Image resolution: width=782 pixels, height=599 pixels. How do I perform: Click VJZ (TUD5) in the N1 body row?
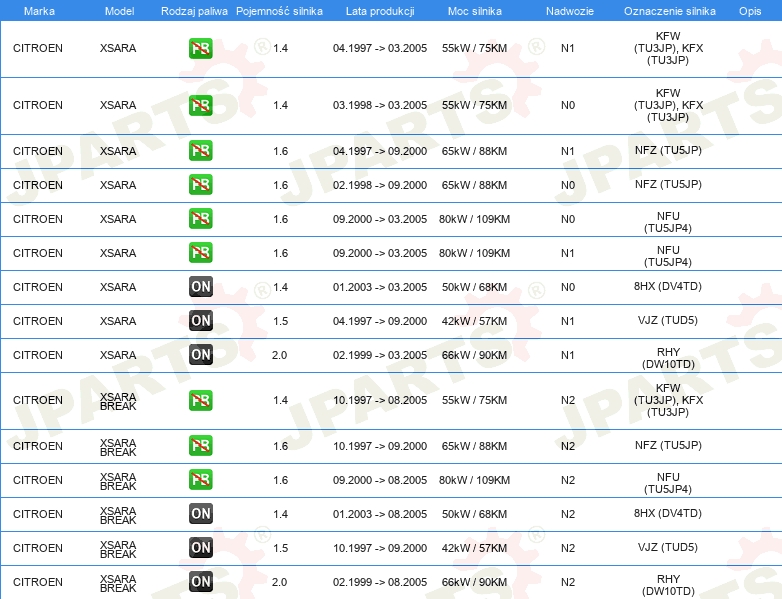pyautogui.click(x=668, y=320)
